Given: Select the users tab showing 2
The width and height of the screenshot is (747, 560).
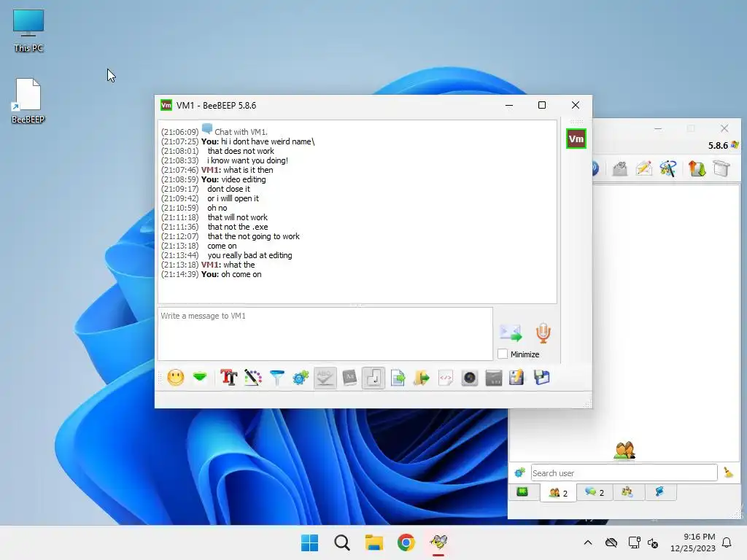Looking at the screenshot, I should (558, 492).
